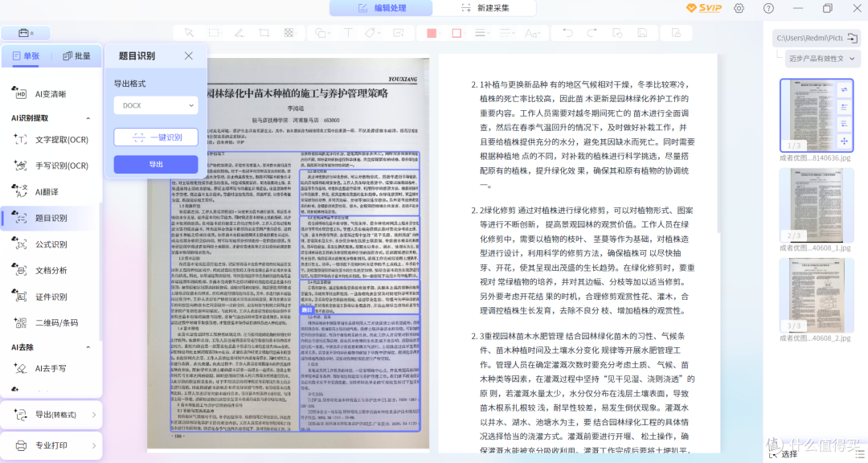Collapse the AI去除 section
Viewport: 868px width, 463px height.
[88, 347]
